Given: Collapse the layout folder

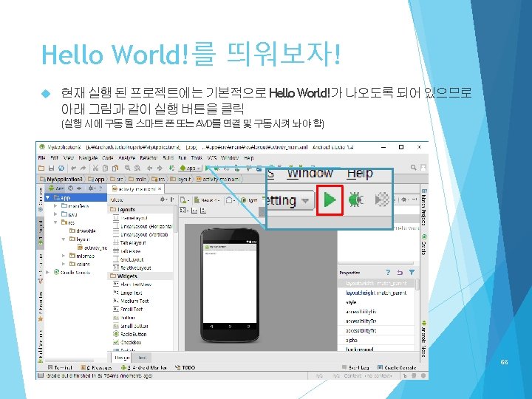Looking at the screenshot, I should [64, 239].
